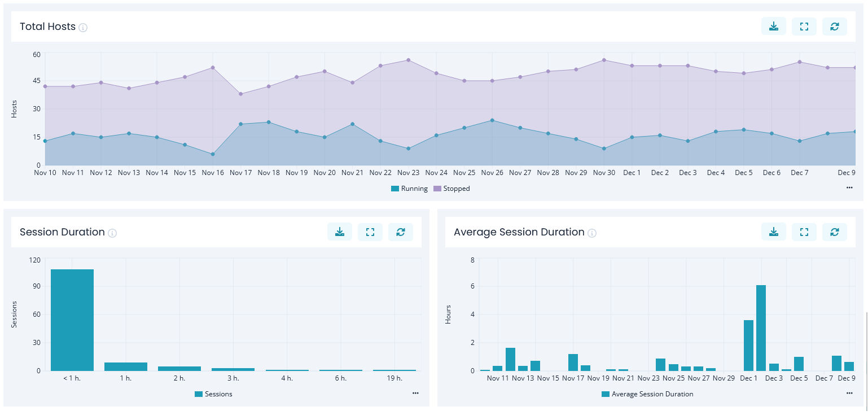Click Stopped data point at Dec 7
This screenshot has height=415, width=868.
point(800,62)
